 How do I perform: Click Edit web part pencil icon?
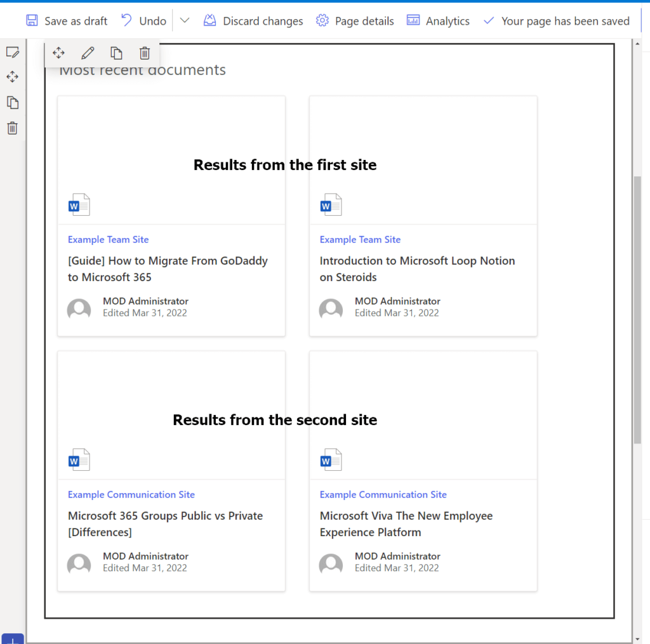(88, 53)
